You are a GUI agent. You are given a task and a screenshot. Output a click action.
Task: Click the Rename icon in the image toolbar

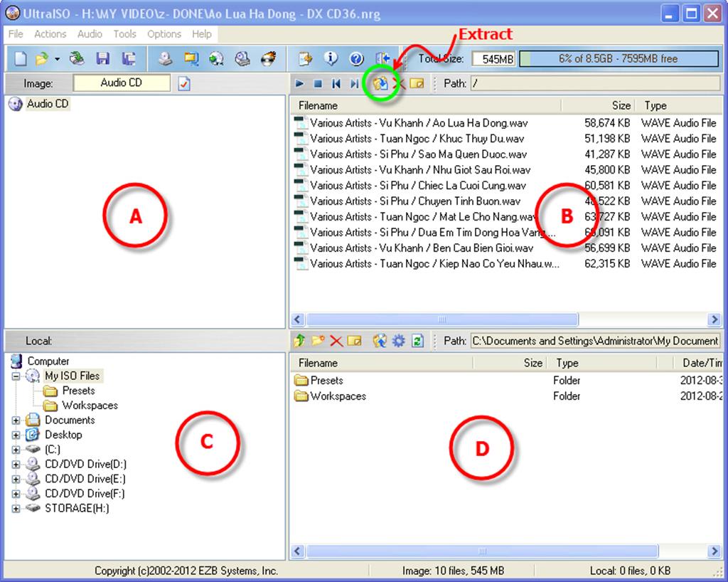tap(417, 84)
